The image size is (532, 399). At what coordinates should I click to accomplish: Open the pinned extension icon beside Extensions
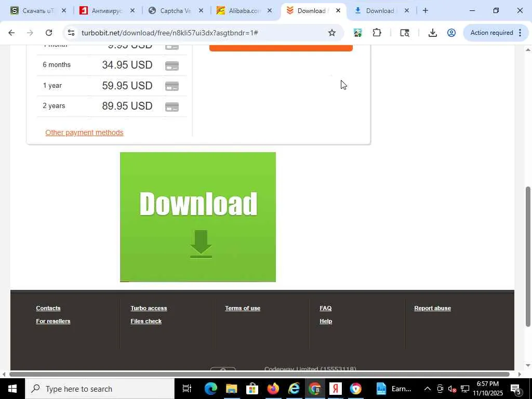[x=357, y=33]
